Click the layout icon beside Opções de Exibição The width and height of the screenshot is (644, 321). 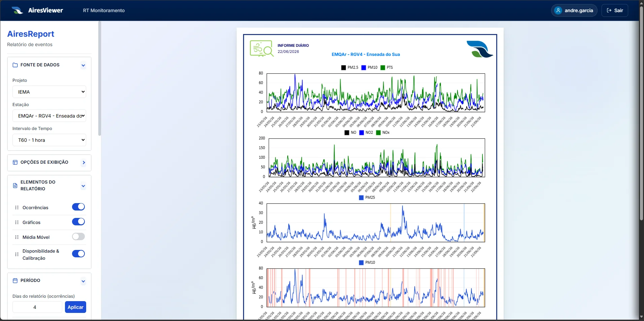[15, 162]
